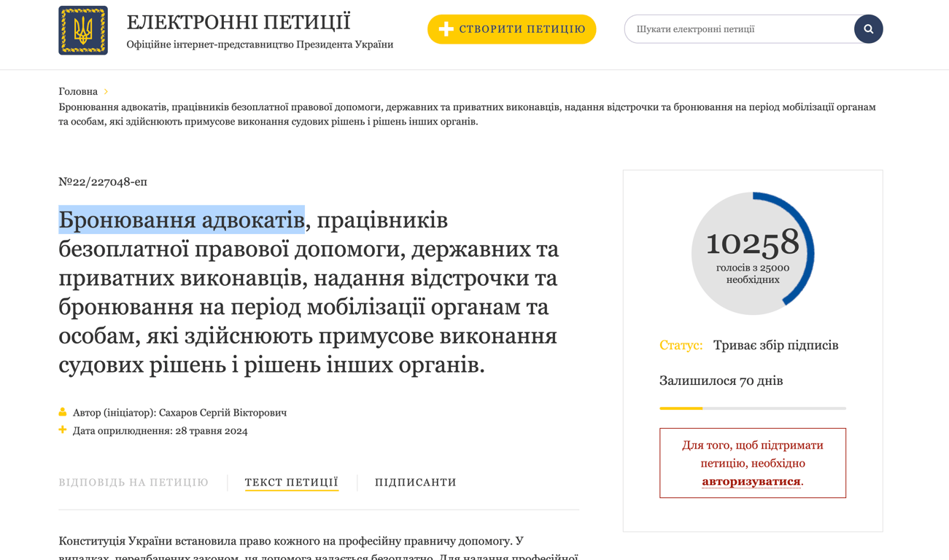This screenshot has height=560, width=949.
Task: Open the Головна breadcrumb link
Action: [77, 90]
